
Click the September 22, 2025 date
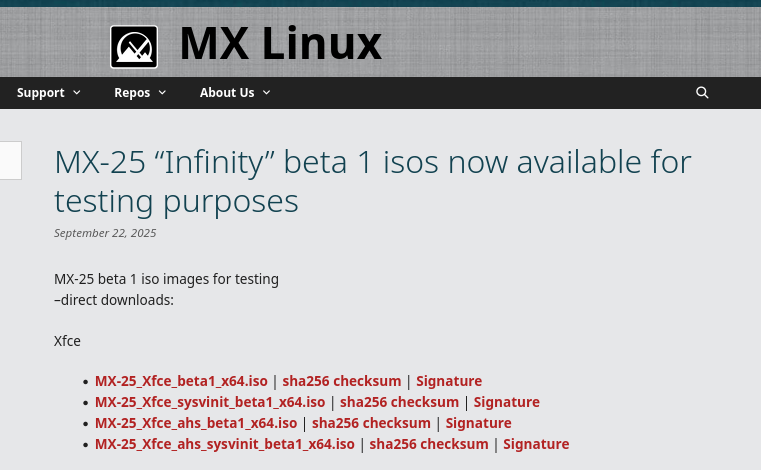(105, 233)
